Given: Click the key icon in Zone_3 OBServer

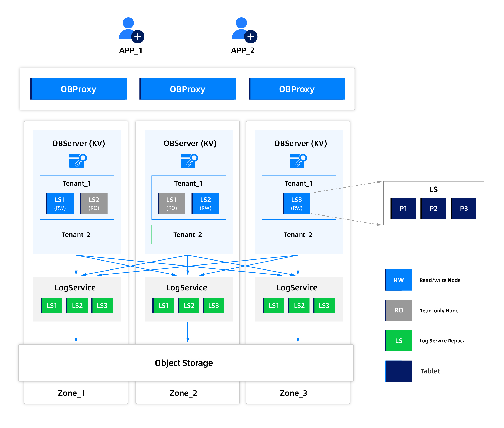Looking at the screenshot, I should coord(298,161).
